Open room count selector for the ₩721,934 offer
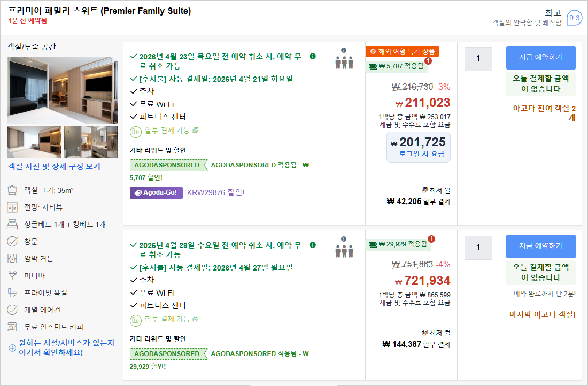 478,248
